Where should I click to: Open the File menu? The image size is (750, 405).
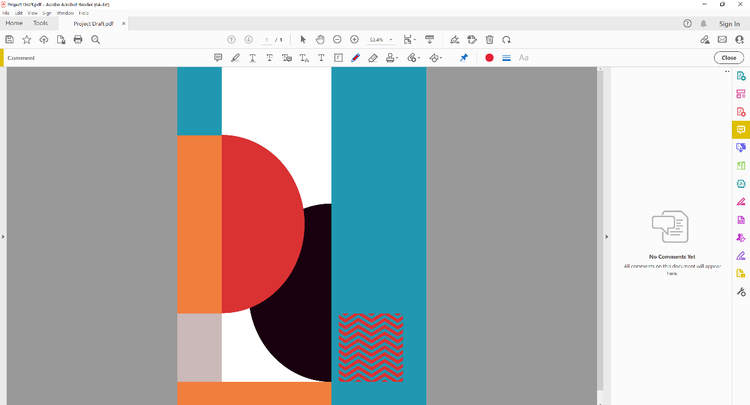pos(6,13)
